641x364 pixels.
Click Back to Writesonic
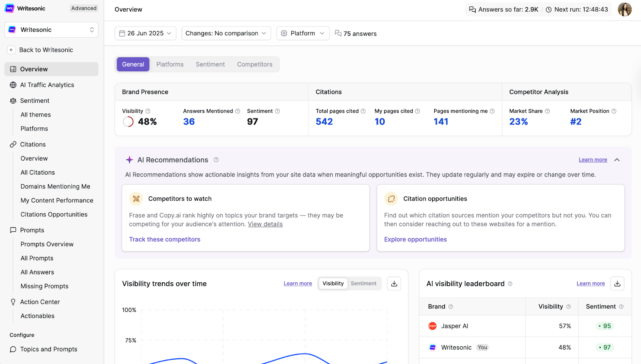46,50
